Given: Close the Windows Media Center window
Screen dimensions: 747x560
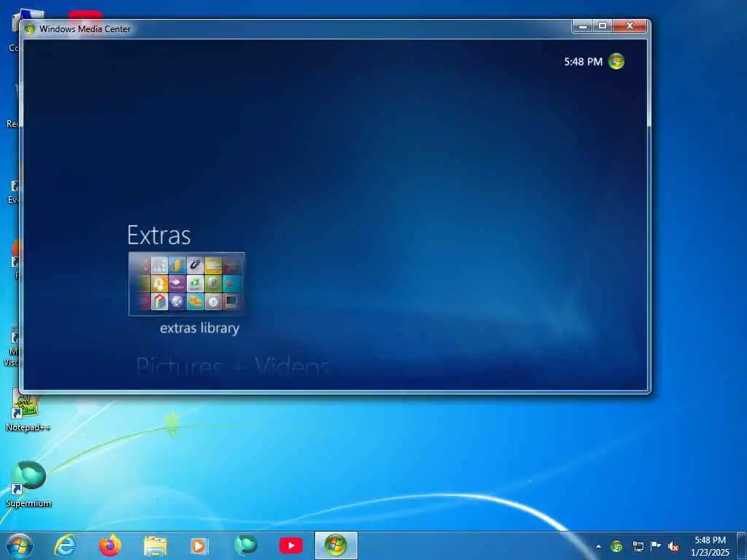Looking at the screenshot, I should 630,26.
